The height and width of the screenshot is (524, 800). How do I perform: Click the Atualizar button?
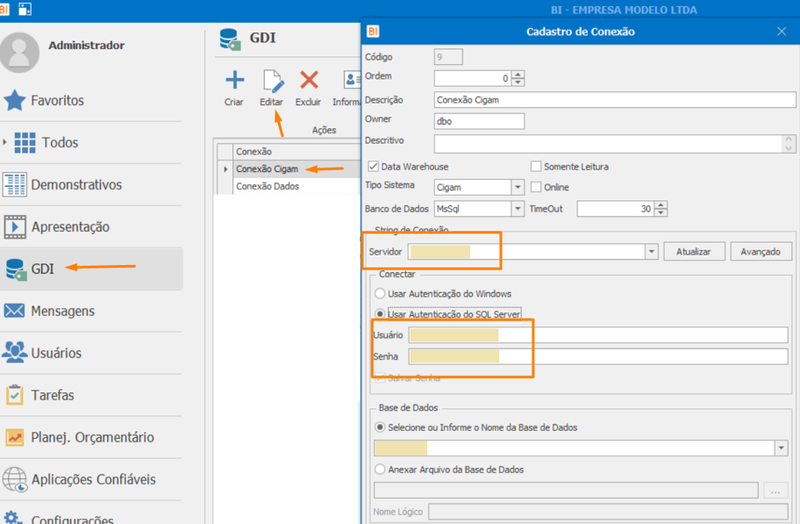(694, 252)
